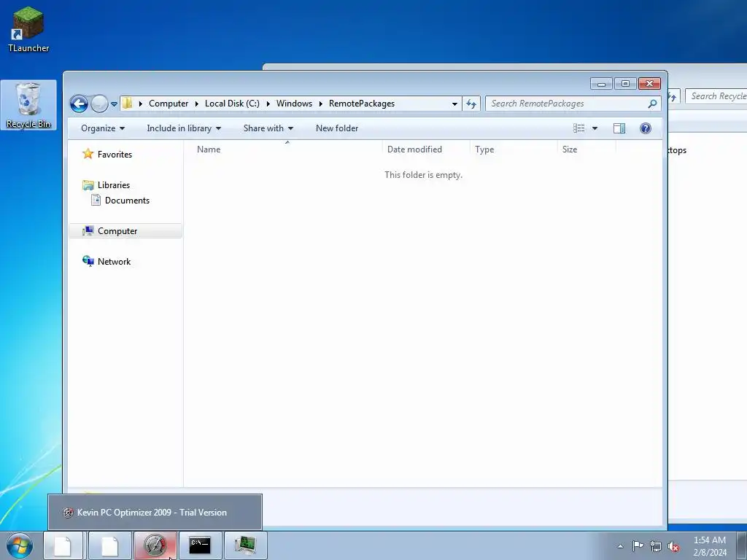Change your view icon button
Viewport: 747px width, 560px height.
click(x=578, y=128)
